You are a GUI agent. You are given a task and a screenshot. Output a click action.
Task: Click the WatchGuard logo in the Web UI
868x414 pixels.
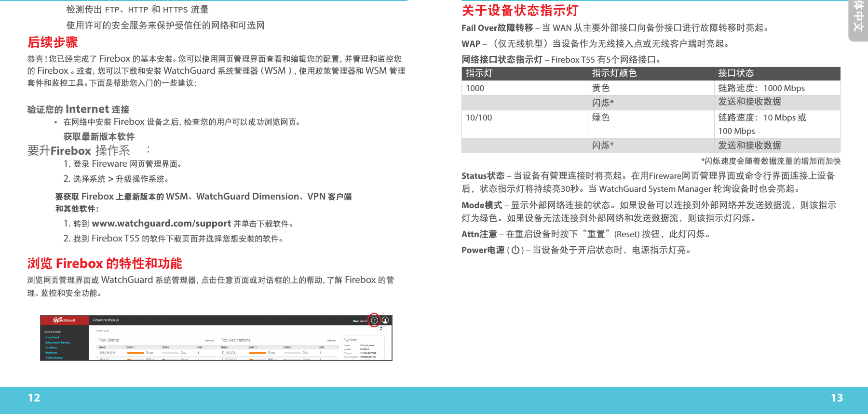[x=64, y=320]
